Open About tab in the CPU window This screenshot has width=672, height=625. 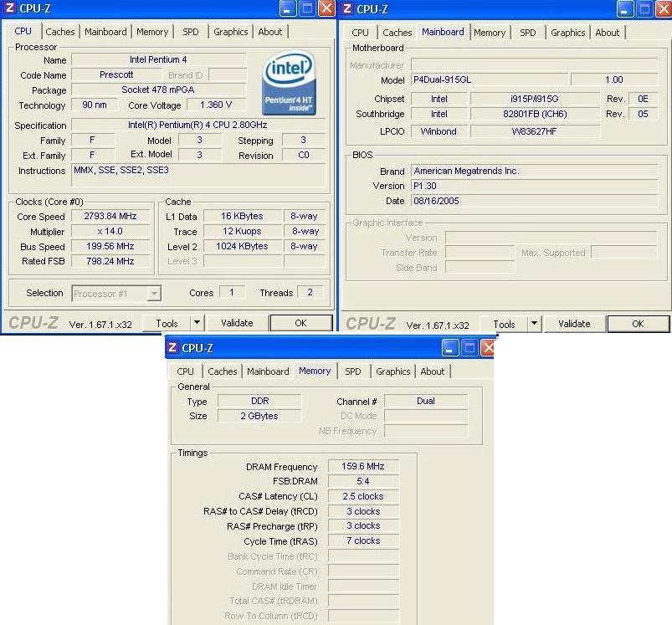(270, 32)
